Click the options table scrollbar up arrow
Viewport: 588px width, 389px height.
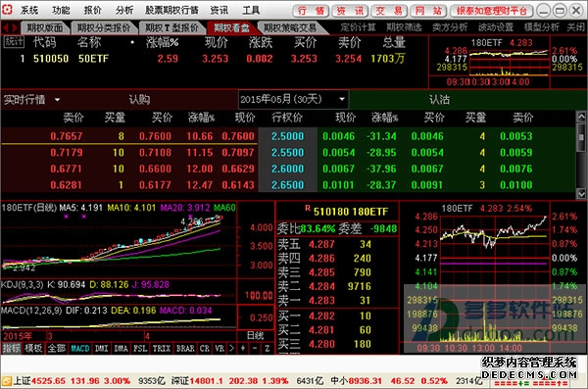click(x=581, y=117)
